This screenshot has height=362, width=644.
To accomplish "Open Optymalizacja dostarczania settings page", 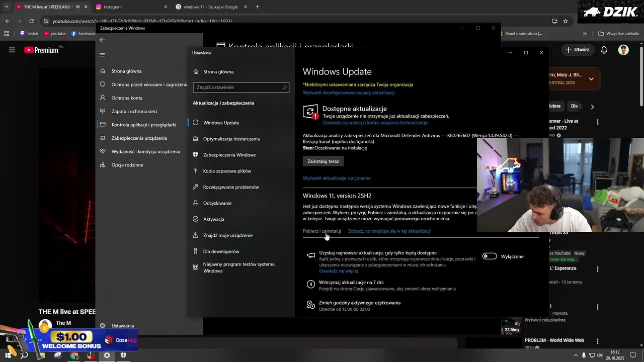I will [x=231, y=139].
